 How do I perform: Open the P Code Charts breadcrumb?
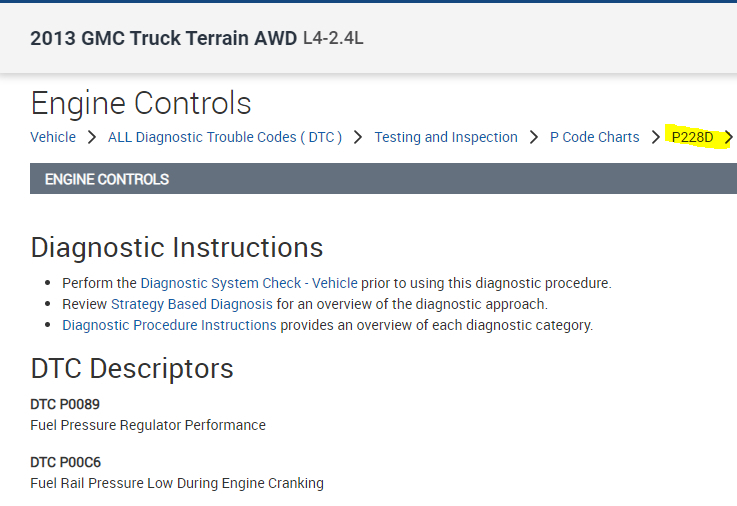coord(594,137)
